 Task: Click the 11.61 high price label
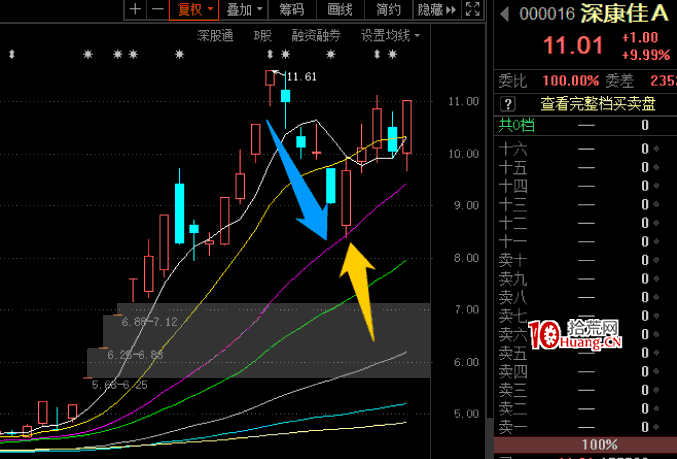point(302,77)
